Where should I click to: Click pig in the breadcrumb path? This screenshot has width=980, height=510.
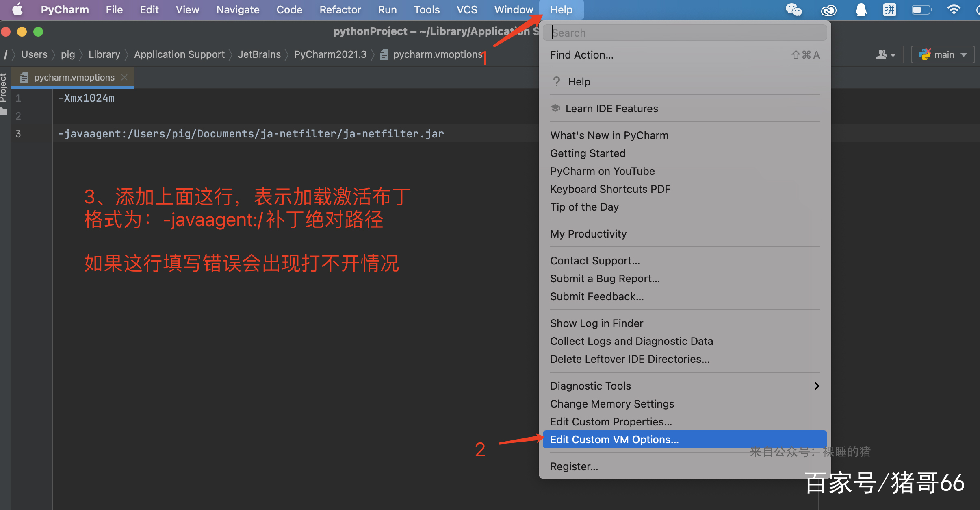(x=68, y=54)
